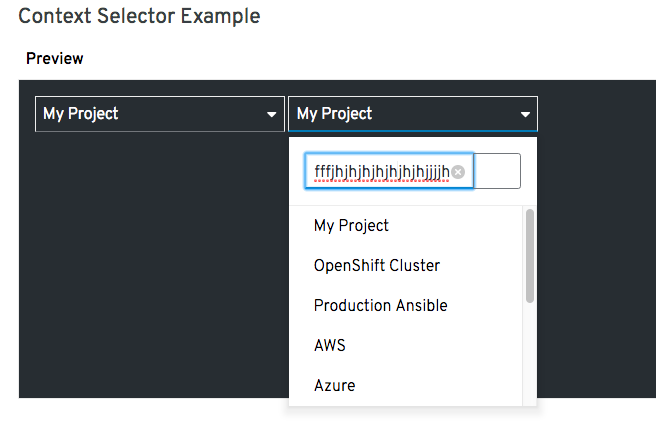Clear the search text with the x icon
This screenshot has width=656, height=429.
pos(458,172)
